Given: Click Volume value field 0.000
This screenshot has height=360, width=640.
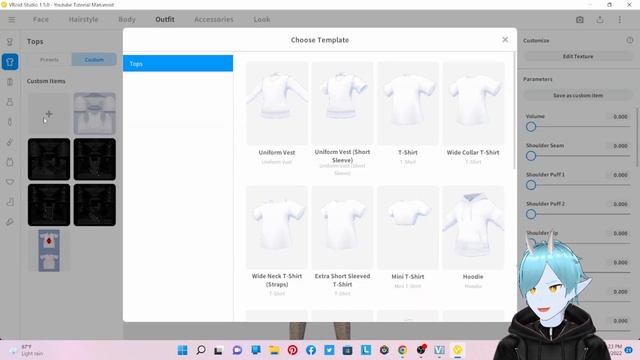Looking at the screenshot, I should point(620,117).
